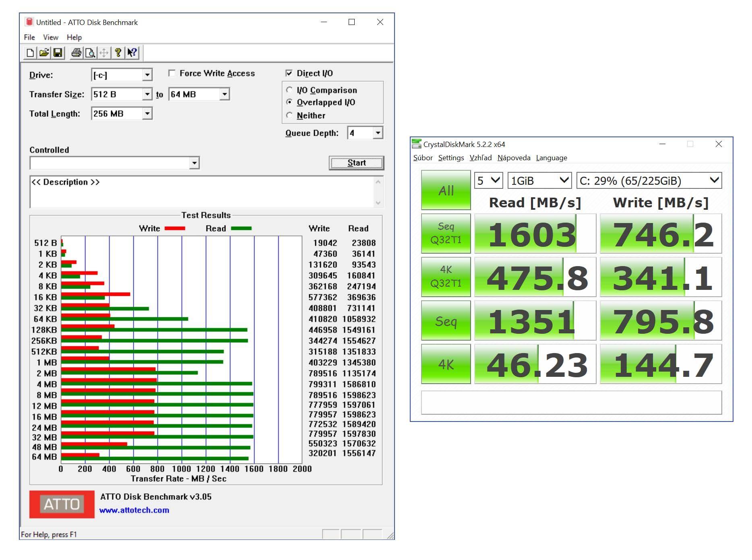Click the Seq Q32T1 write value 746.2
This screenshot has height=560, width=752.
click(x=661, y=234)
